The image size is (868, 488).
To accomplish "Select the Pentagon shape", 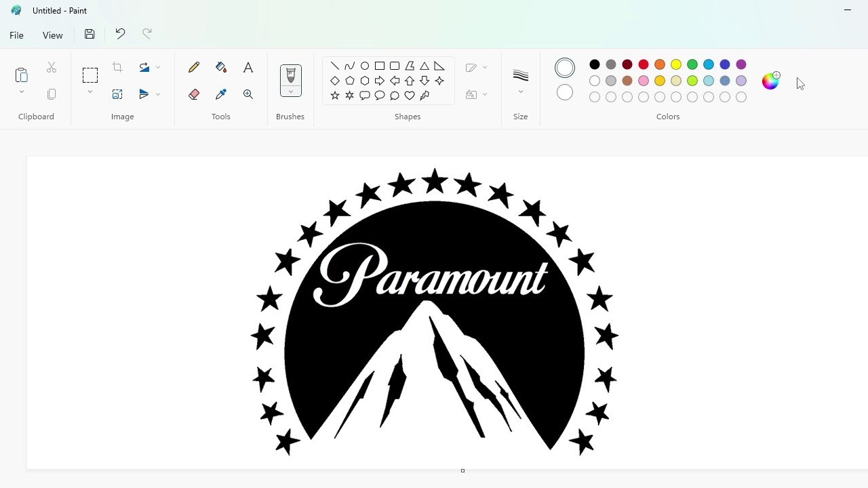I will pyautogui.click(x=350, y=81).
